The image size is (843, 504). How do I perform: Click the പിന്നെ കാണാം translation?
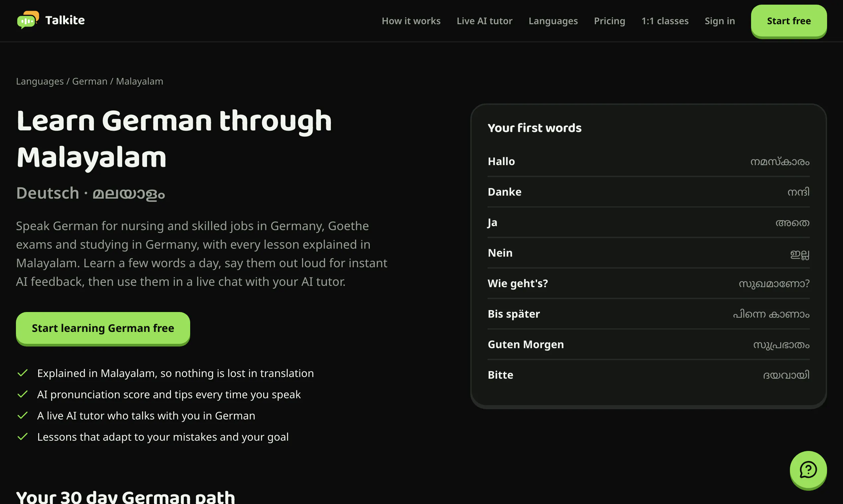pos(771,314)
